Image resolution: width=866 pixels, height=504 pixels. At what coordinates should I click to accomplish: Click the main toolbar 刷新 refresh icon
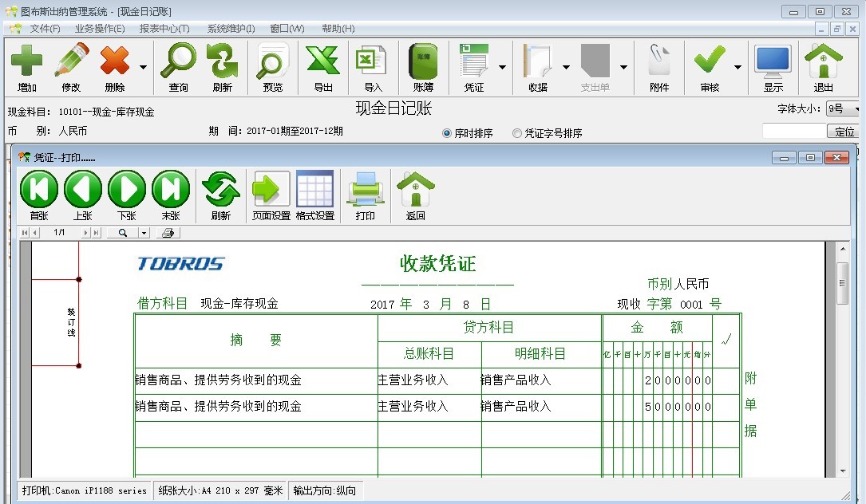click(x=222, y=61)
